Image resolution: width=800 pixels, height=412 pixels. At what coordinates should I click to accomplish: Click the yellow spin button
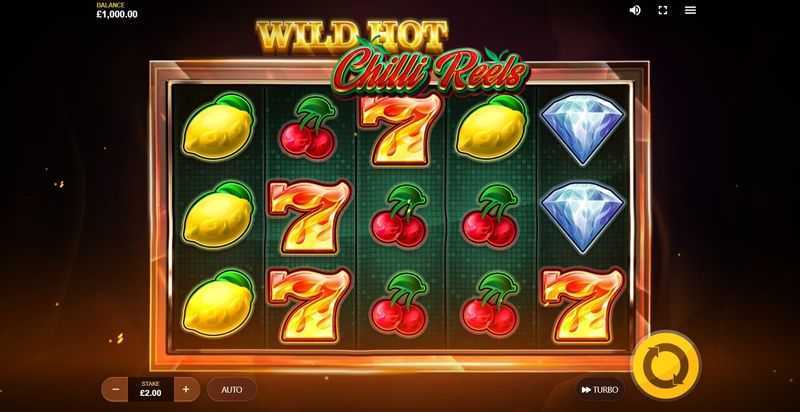(x=666, y=365)
